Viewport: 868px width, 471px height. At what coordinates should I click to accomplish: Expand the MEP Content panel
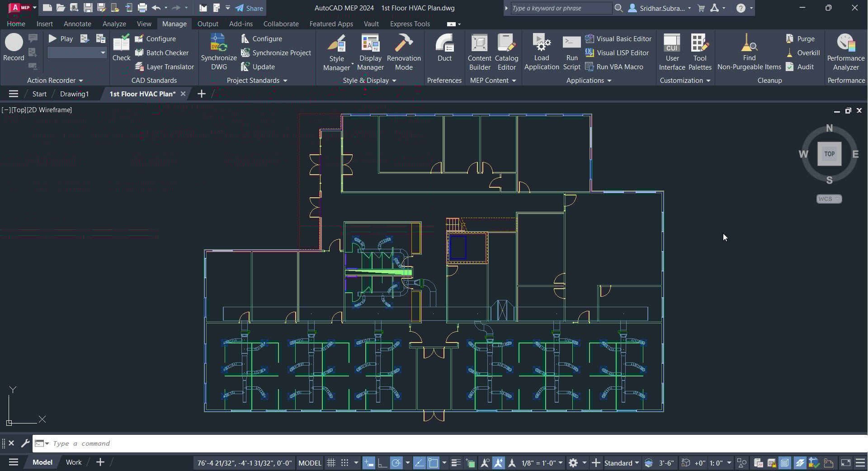point(493,81)
